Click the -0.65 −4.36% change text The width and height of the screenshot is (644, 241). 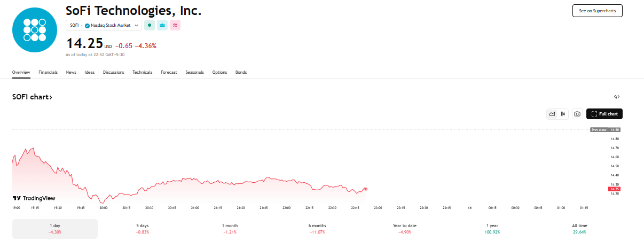click(136, 46)
